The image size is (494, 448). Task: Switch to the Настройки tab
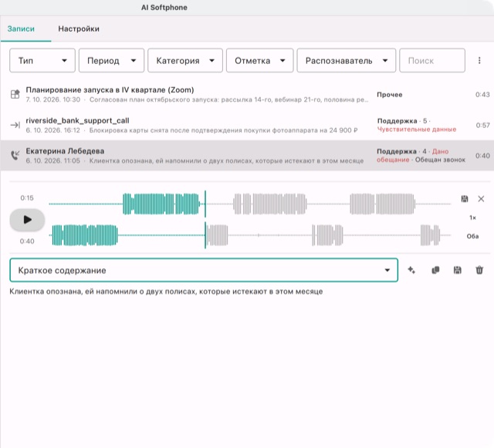[x=79, y=29]
